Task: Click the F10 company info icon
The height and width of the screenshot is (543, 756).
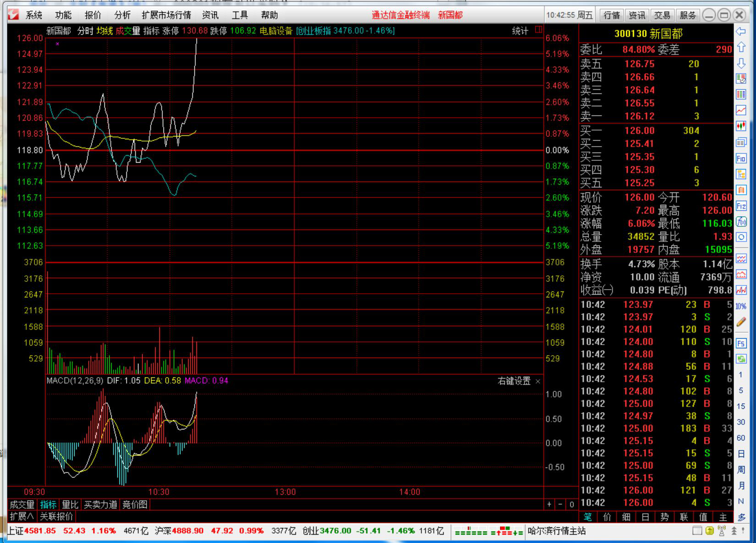Action: point(741,159)
